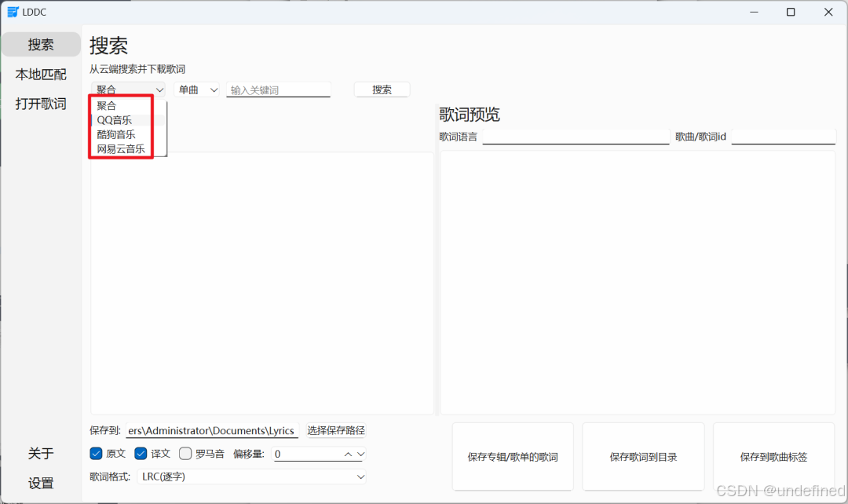Expand the 单曲 search type dropdown

(197, 89)
